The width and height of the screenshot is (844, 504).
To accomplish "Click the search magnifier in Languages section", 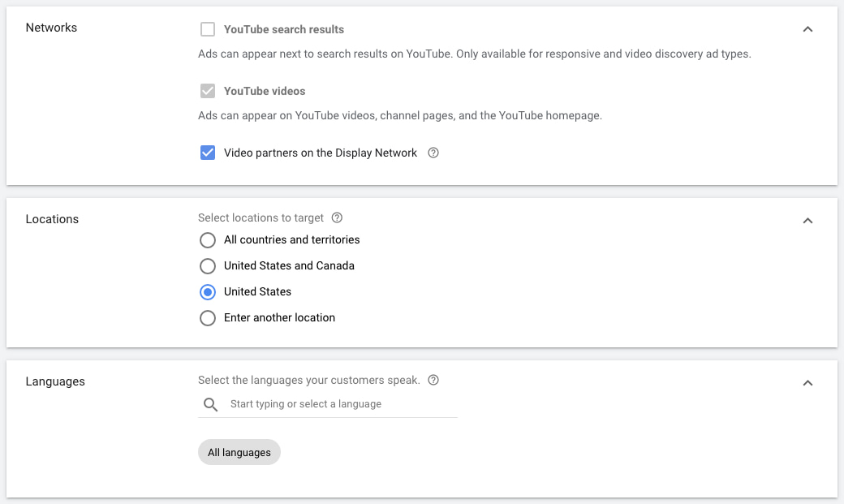I will (210, 403).
